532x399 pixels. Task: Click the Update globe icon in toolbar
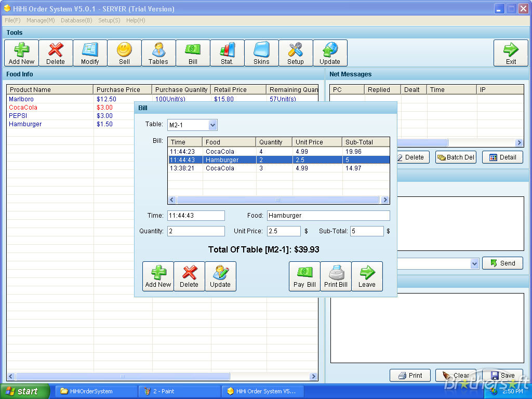(330, 53)
